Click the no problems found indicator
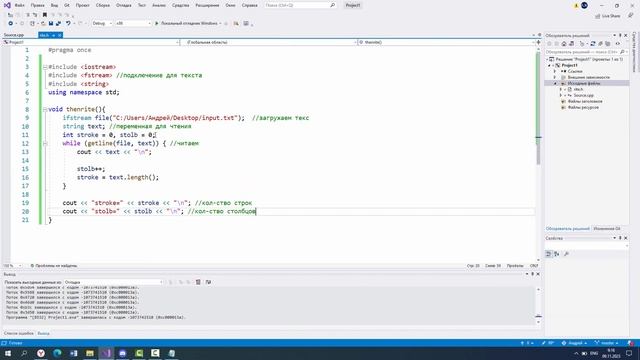Viewport: 640px width, 360px height. pos(54,266)
